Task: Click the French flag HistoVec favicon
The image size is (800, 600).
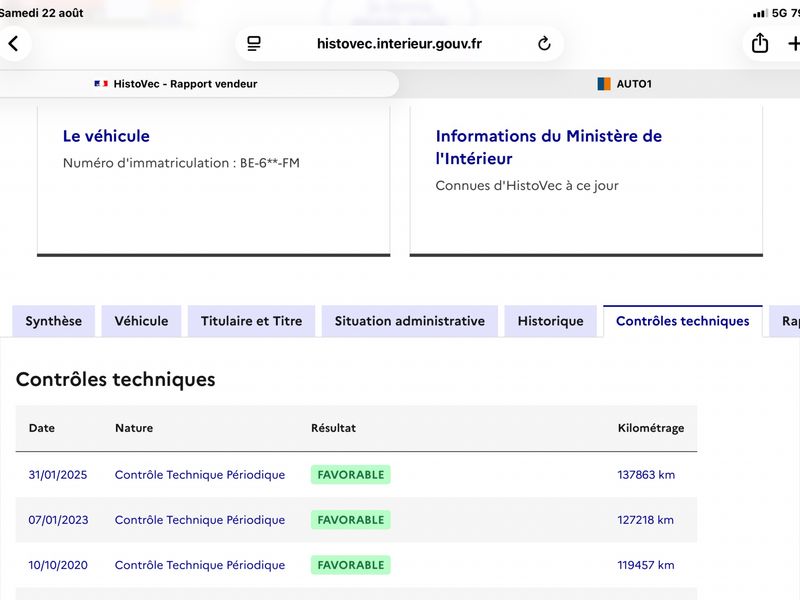Action: 101,84
